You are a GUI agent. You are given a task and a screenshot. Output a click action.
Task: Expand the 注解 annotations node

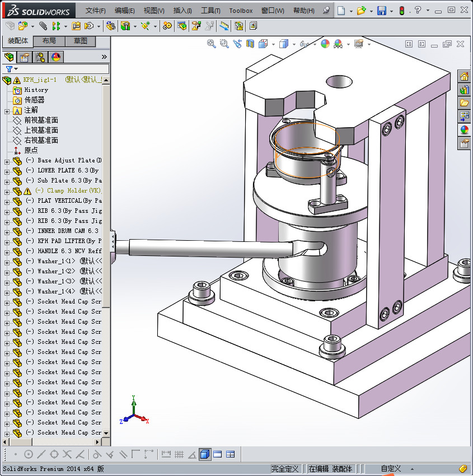pos(7,111)
